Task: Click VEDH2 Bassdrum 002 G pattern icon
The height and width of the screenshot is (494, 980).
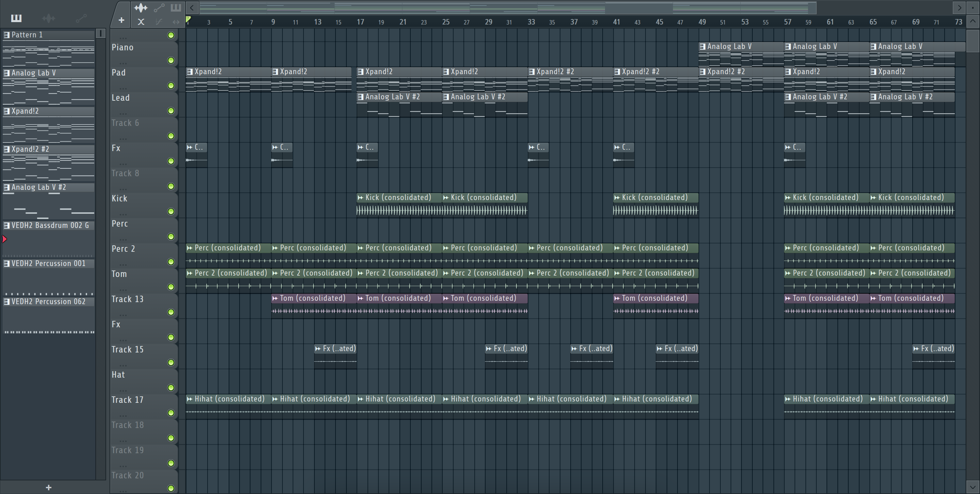Action: click(6, 226)
